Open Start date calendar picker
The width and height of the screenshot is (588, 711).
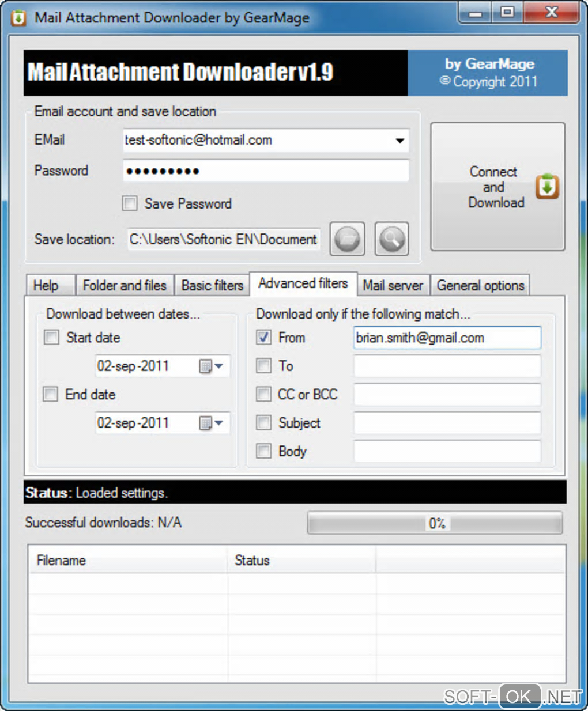[211, 366]
